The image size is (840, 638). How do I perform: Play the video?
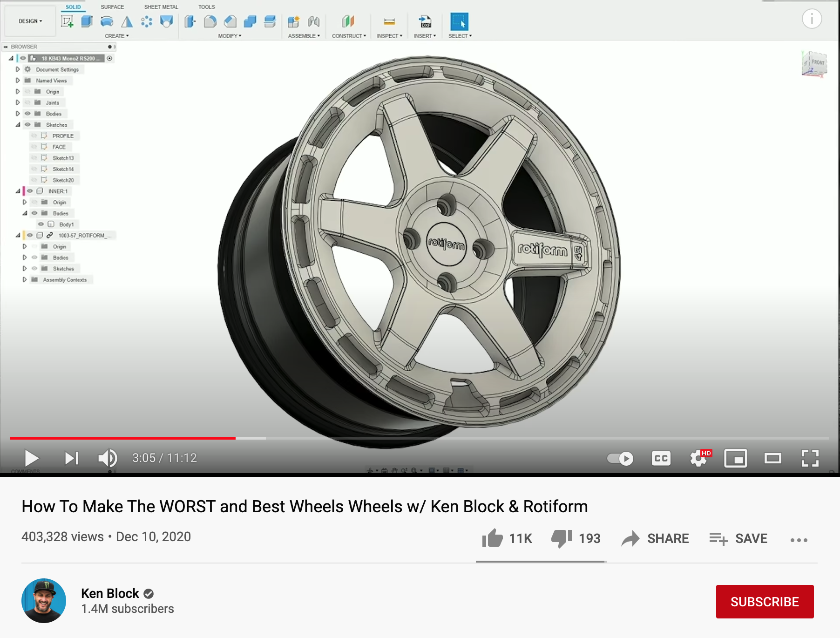click(x=32, y=458)
